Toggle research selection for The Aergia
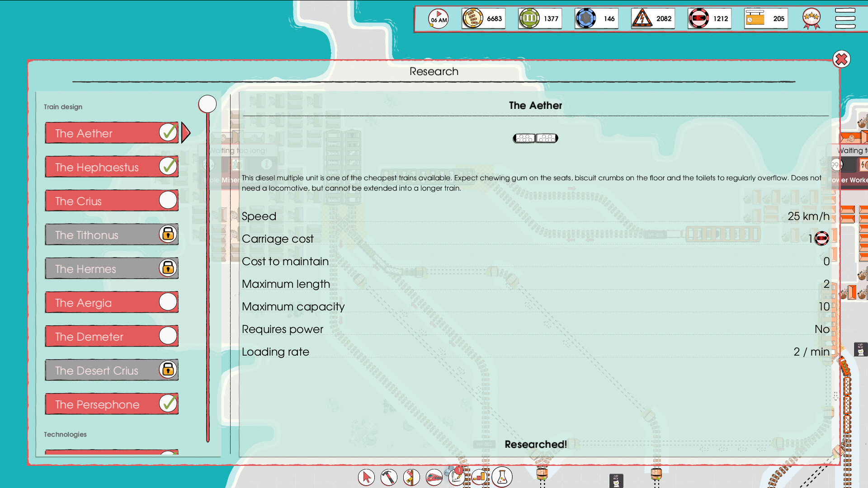Viewport: 868px width, 488px height. [x=168, y=302]
